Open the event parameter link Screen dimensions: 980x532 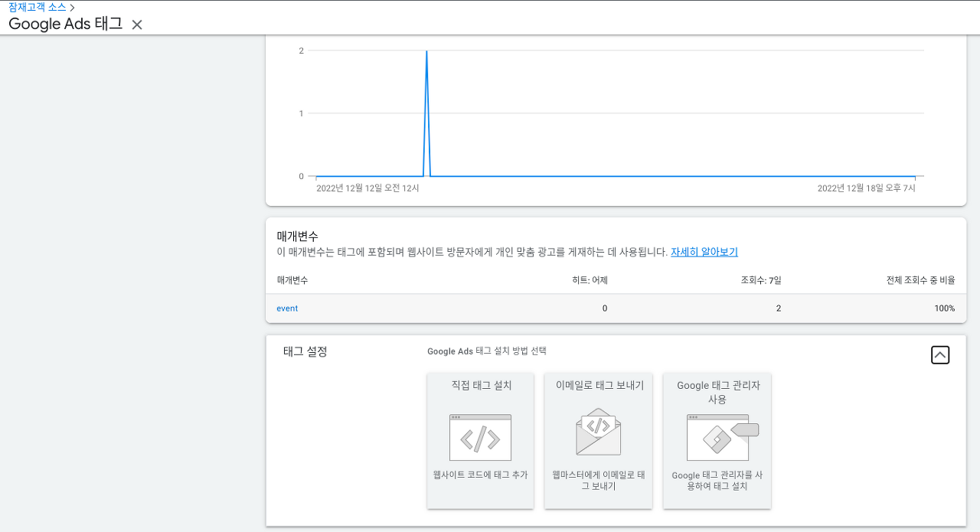pyautogui.click(x=287, y=308)
